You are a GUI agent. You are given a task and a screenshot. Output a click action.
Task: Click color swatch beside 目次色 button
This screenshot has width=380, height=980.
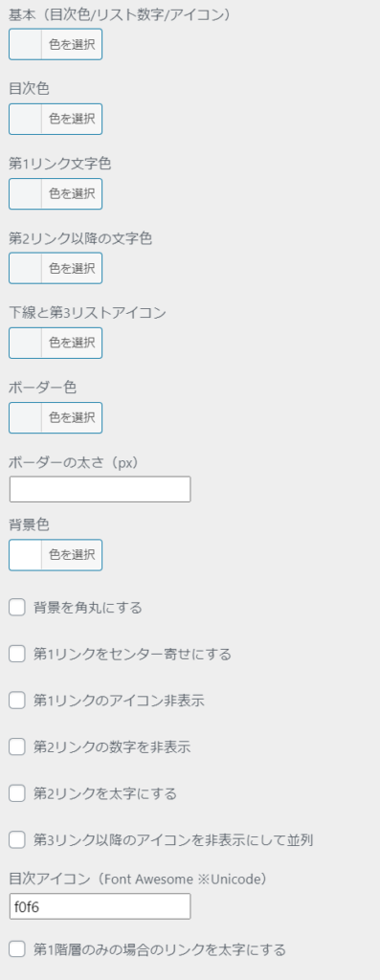tap(26, 119)
